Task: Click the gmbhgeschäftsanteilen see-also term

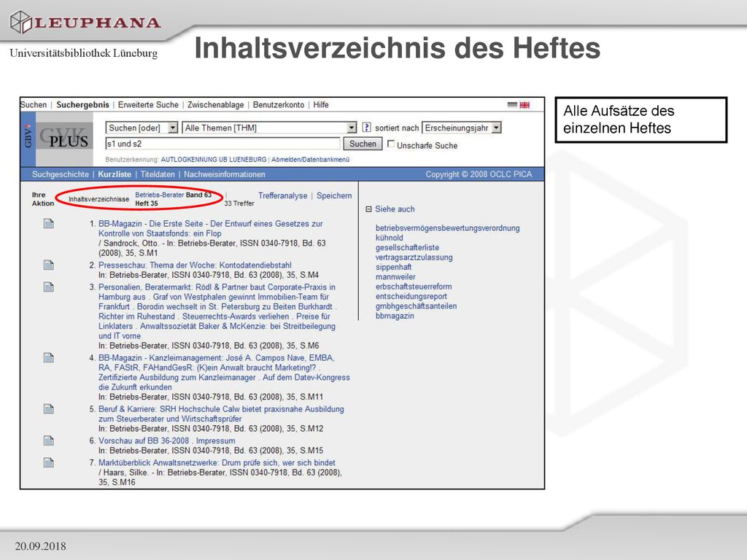Action: pos(416,306)
